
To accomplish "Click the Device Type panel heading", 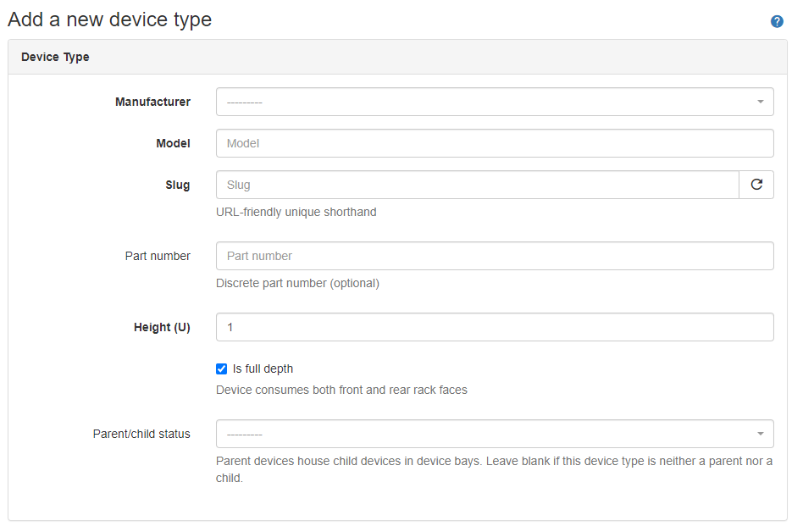I will pos(55,57).
